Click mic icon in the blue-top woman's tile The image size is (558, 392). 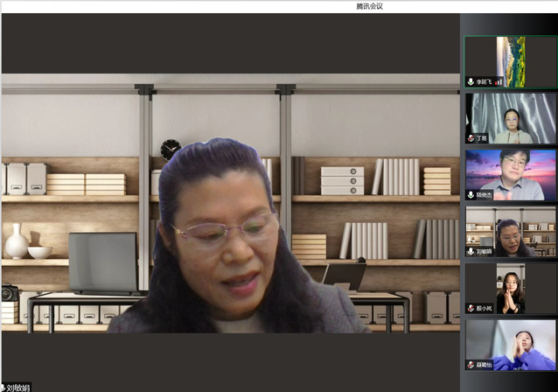coord(471,365)
